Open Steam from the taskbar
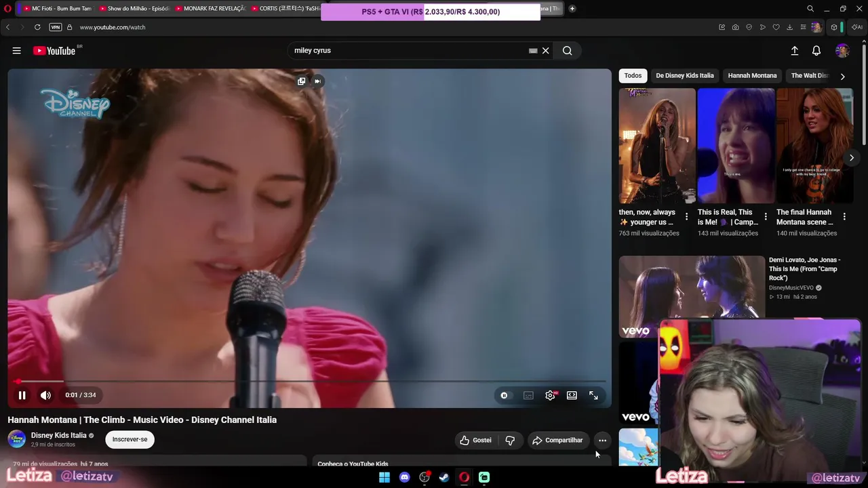This screenshot has width=868, height=488. (444, 478)
